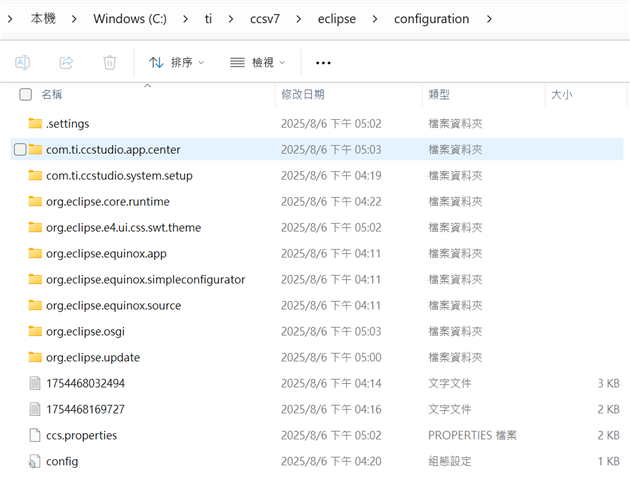Select the org.eclipse.equinox.source folder icon
Viewport: 630px width, 479px height.
click(35, 305)
